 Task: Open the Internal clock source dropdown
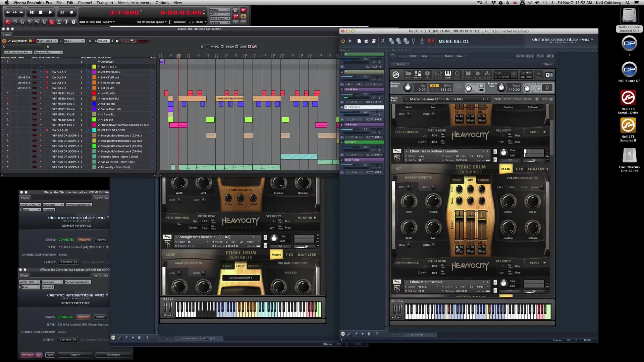[x=220, y=10]
